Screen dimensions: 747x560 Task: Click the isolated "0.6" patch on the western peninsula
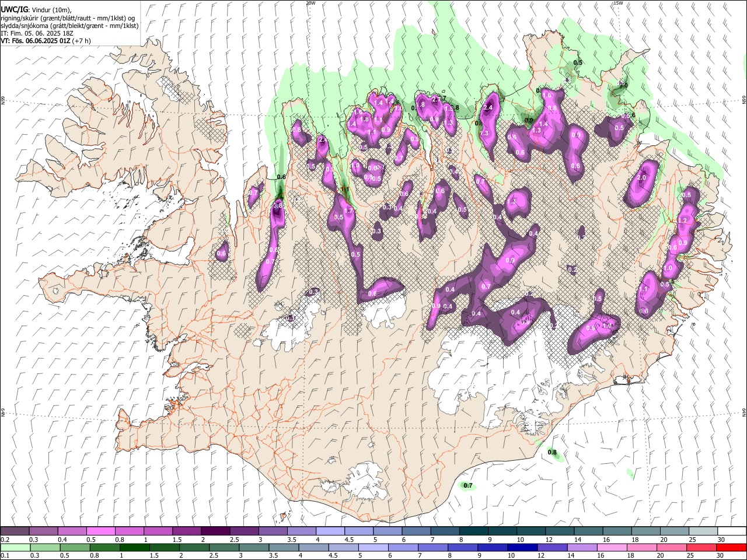point(221,253)
